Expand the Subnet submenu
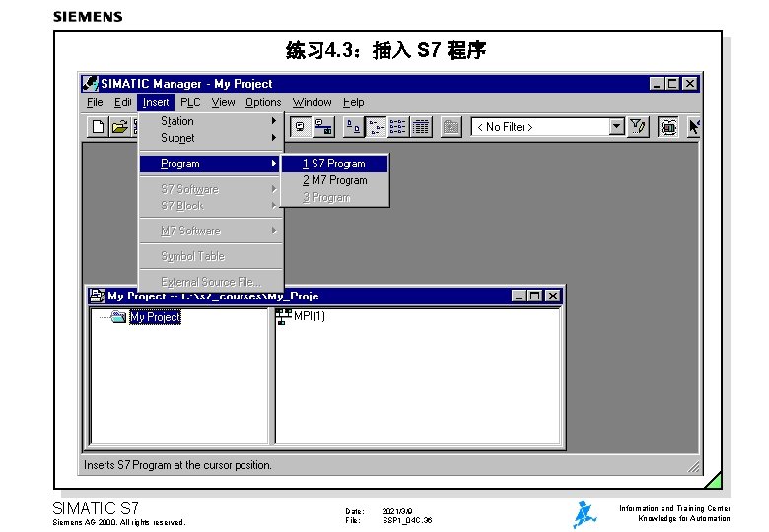769x532 pixels. (x=211, y=138)
